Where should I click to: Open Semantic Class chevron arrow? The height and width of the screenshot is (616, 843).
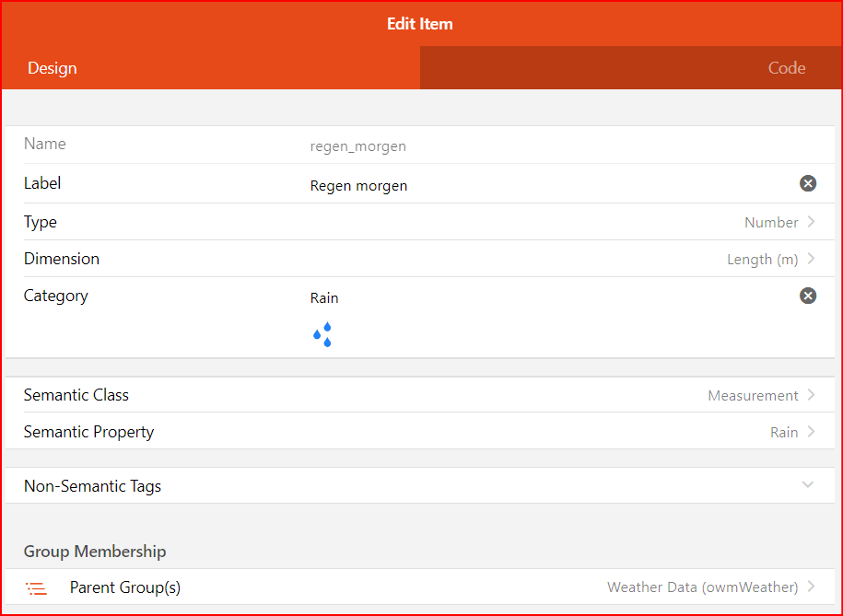coord(812,395)
